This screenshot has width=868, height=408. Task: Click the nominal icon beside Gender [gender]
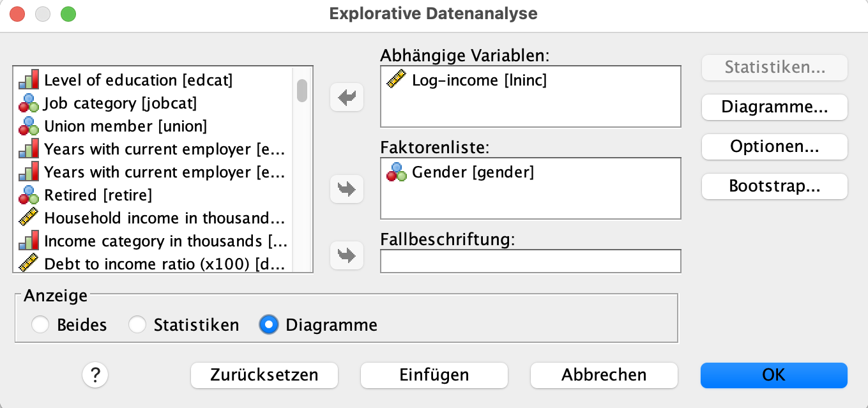click(397, 172)
